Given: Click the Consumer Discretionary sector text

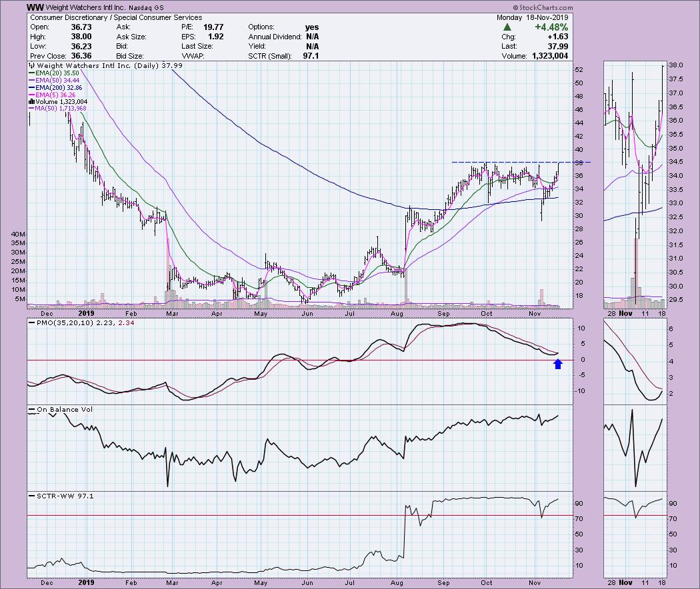Looking at the screenshot, I should coord(69,17).
